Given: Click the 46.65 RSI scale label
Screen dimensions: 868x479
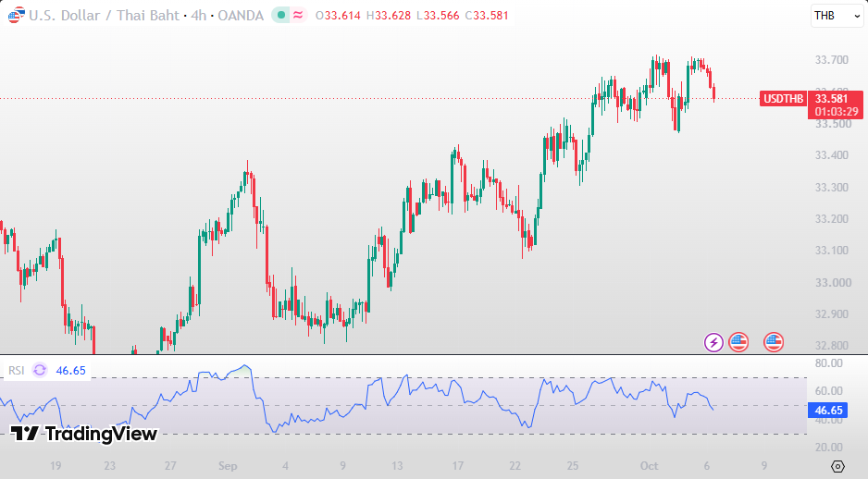Looking at the screenshot, I should (828, 411).
